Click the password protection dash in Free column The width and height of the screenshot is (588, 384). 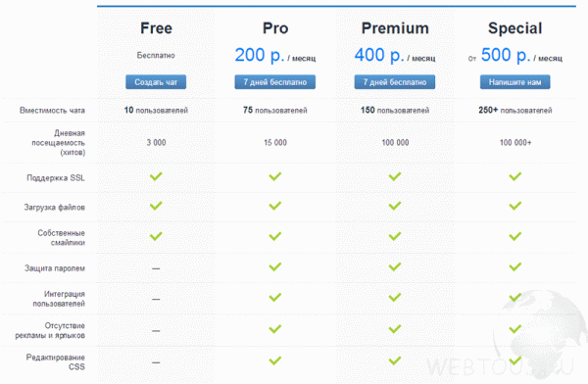156,268
